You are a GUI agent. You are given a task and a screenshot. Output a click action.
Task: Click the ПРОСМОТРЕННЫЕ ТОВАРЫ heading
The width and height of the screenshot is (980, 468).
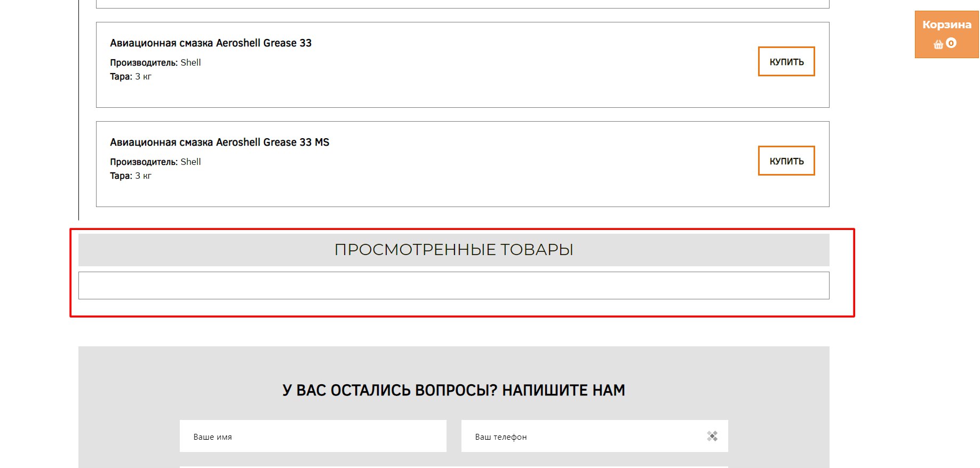[454, 250]
